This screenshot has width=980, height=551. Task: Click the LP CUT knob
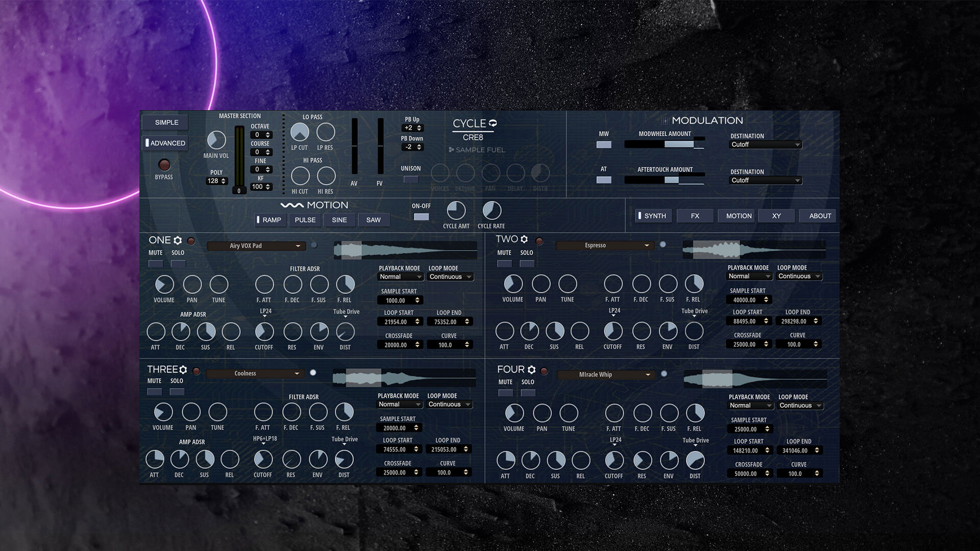click(300, 132)
